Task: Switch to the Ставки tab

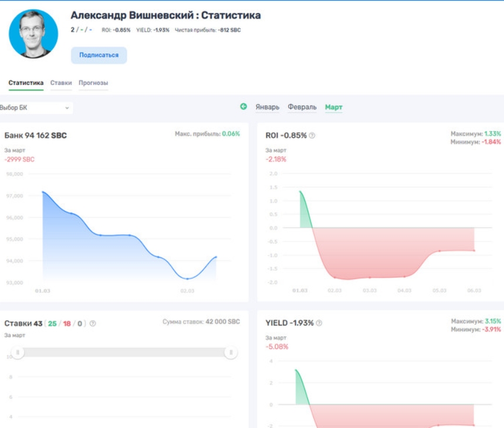Action: click(61, 83)
